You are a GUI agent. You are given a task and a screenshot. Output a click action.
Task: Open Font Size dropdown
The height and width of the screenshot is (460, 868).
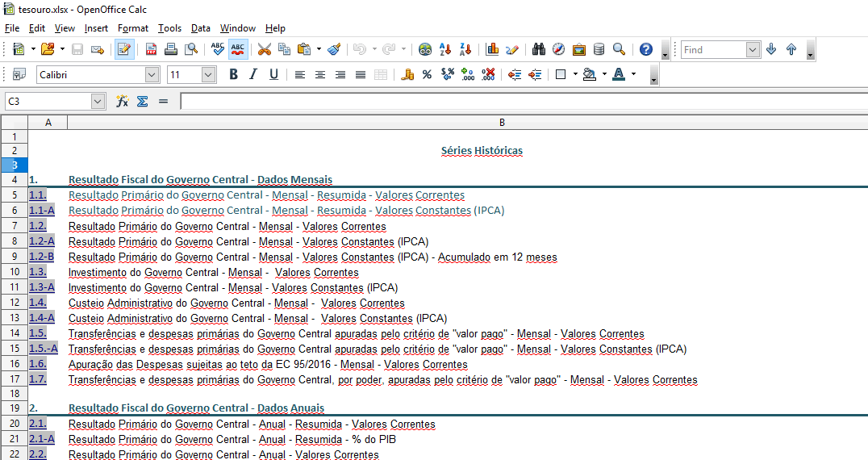[x=208, y=75]
